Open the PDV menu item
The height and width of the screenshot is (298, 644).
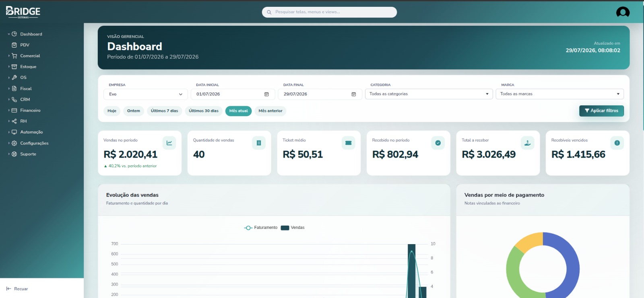coord(25,45)
